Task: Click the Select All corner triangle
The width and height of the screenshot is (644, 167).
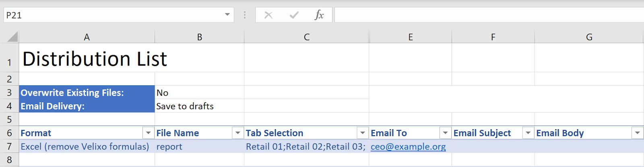Action: (12, 37)
